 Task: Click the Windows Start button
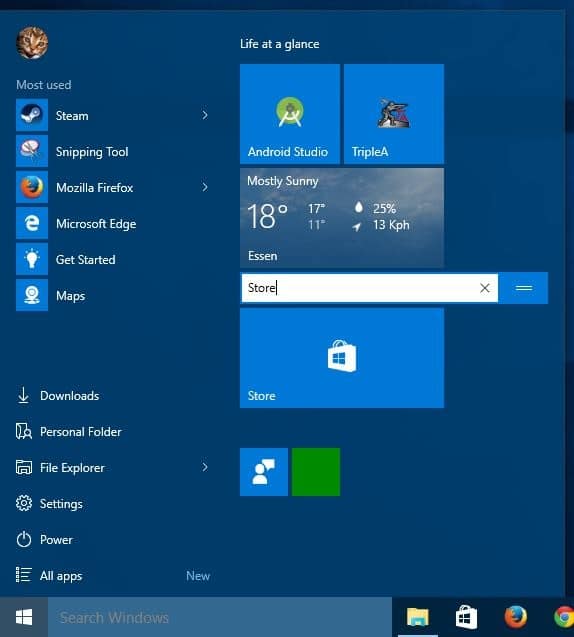point(24,617)
